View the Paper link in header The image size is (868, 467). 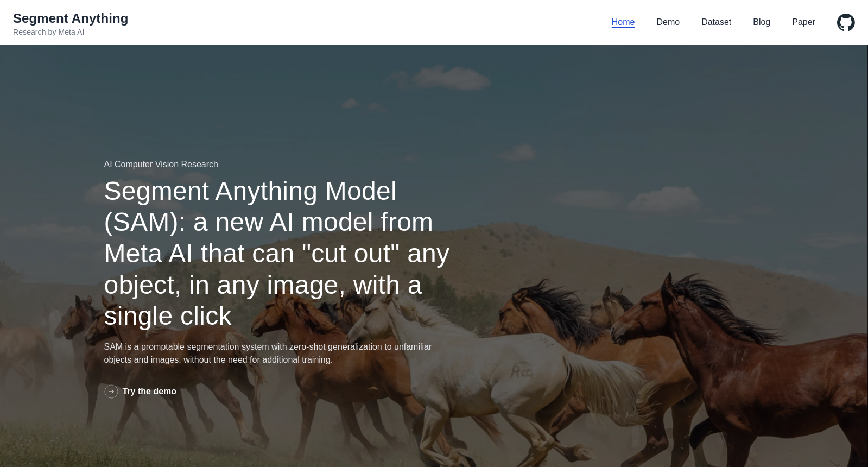coord(803,22)
